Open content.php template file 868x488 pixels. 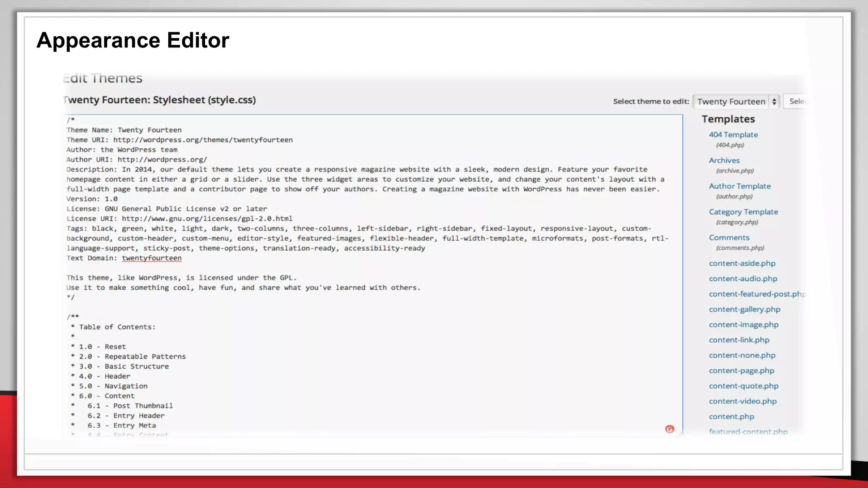(x=732, y=416)
